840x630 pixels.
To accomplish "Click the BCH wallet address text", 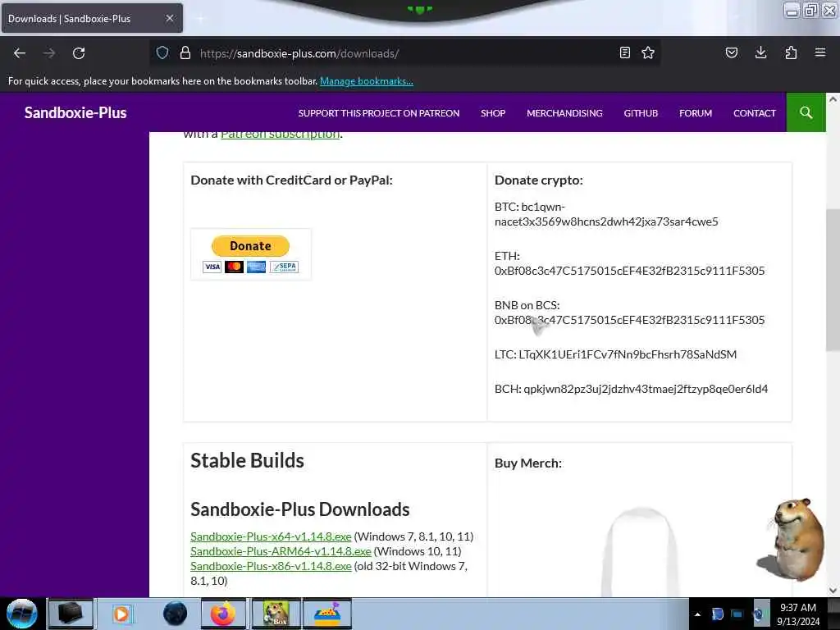I will pos(646,388).
